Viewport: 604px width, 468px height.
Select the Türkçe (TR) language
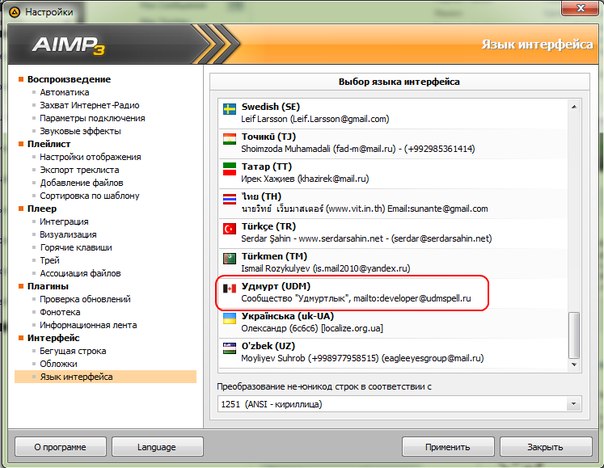pyautogui.click(x=392, y=233)
